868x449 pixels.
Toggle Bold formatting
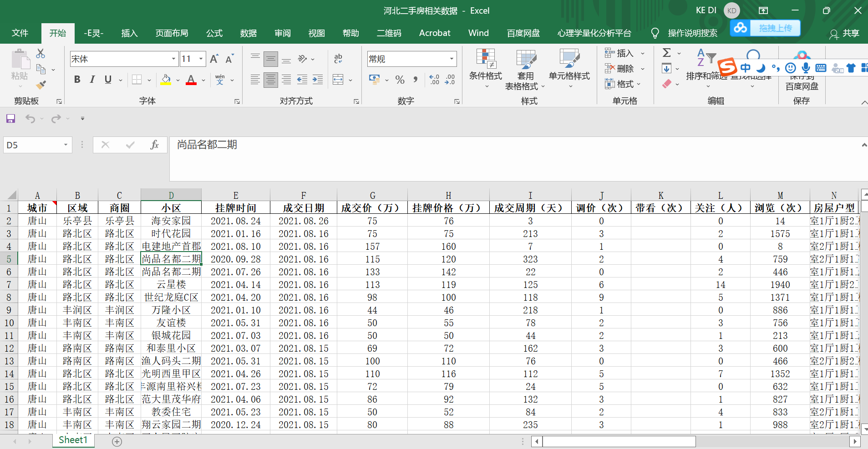pyautogui.click(x=77, y=80)
